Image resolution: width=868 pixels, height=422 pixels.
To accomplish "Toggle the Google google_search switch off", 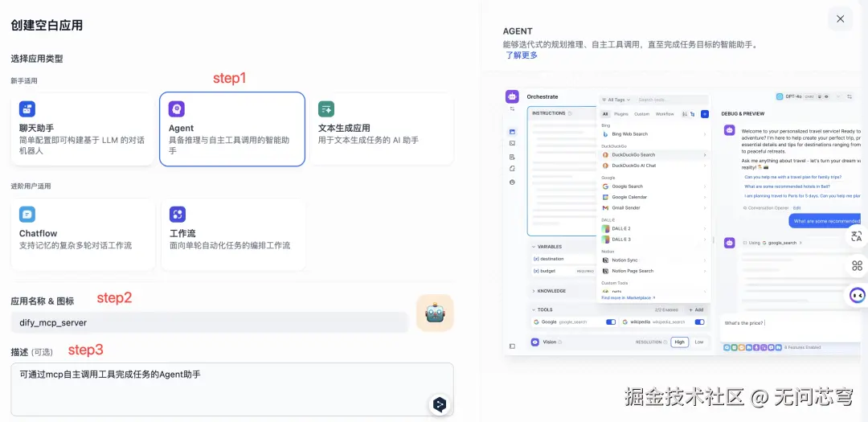I will click(x=611, y=322).
